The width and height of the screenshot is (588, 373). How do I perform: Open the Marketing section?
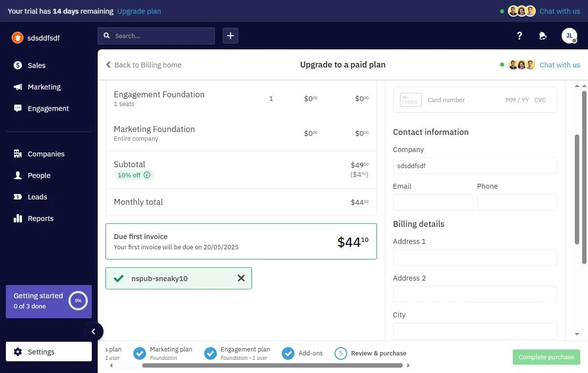[38, 87]
